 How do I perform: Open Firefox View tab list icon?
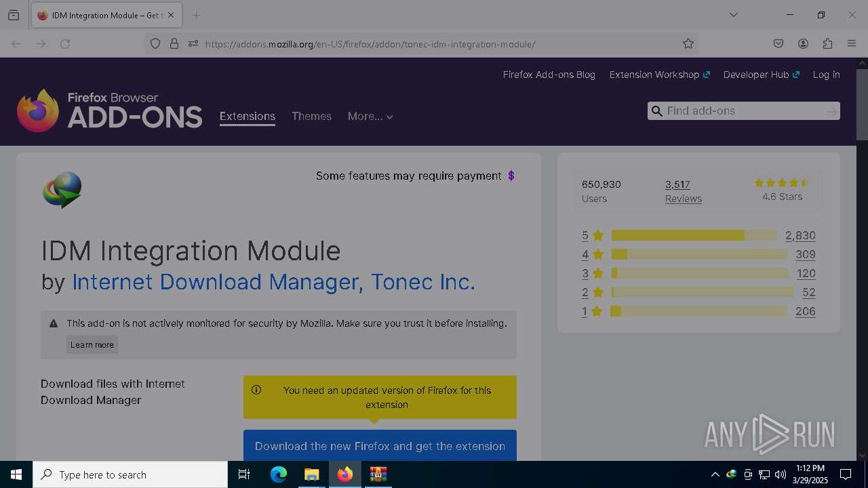coord(14,15)
